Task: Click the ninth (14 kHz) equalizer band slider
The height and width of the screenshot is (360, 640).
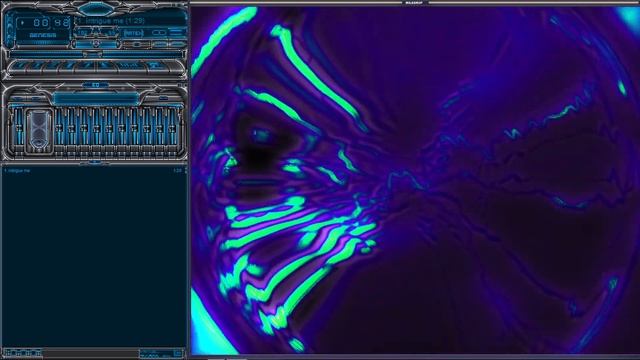Action: point(160,127)
